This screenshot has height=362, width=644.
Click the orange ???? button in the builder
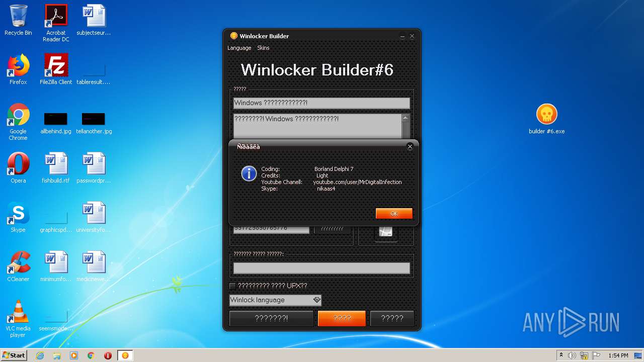(x=342, y=318)
